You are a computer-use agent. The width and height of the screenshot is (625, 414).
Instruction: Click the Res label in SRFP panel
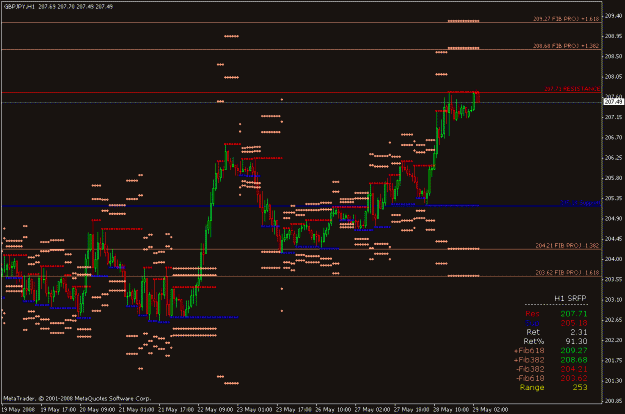click(533, 314)
